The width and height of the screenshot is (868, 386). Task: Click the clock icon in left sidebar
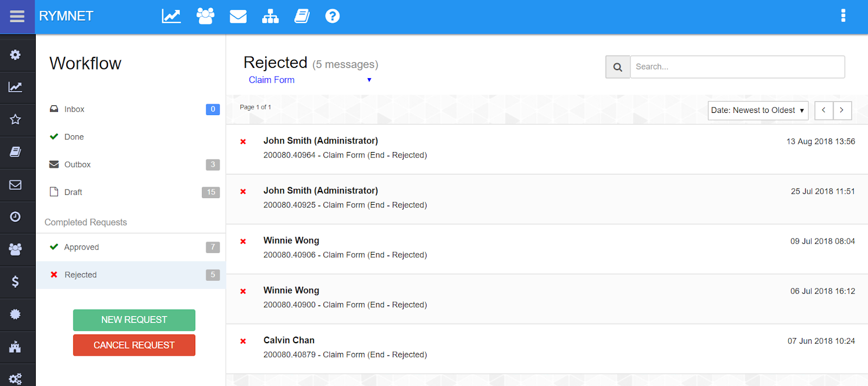point(15,217)
